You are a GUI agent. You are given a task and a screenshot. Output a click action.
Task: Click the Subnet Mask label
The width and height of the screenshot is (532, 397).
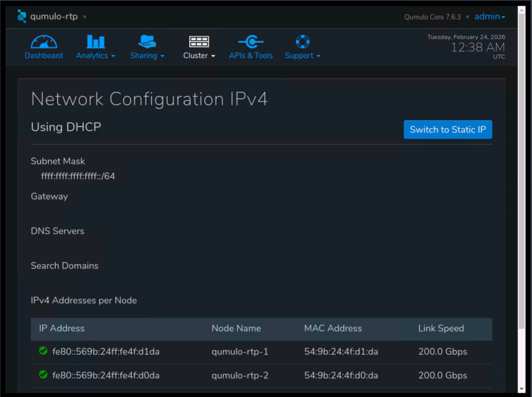tap(58, 161)
